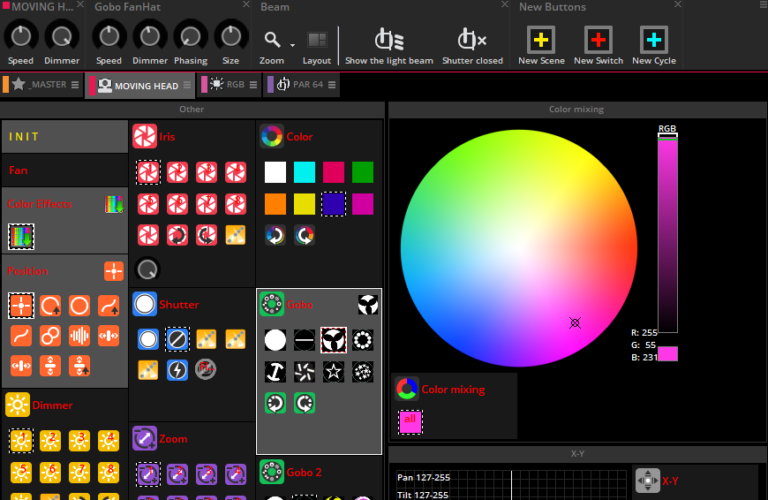
Task: Close the Gobo FanHat panel
Action: coord(246,4)
